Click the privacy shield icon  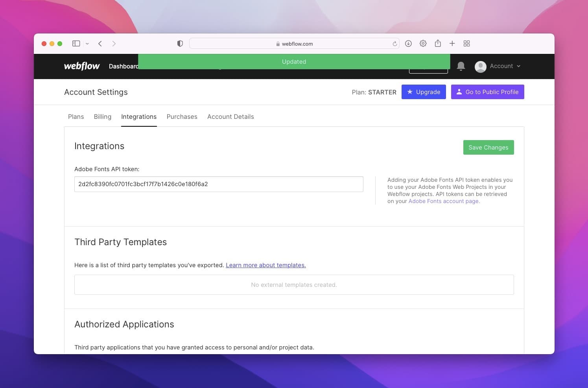coord(180,44)
